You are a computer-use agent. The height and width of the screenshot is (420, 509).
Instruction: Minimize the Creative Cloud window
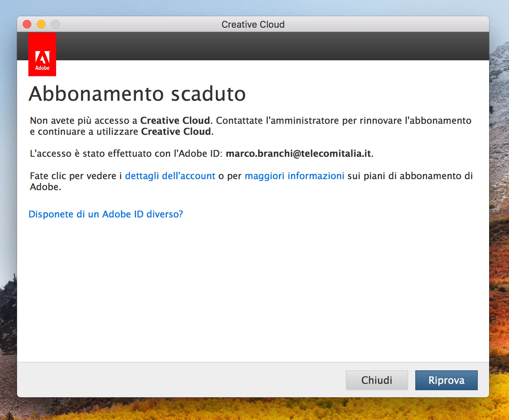[x=41, y=24]
